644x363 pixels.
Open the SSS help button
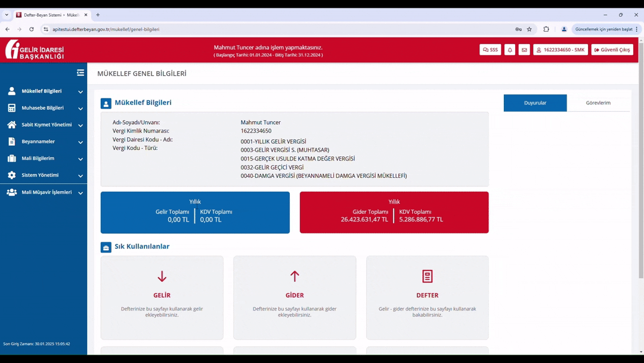point(490,50)
